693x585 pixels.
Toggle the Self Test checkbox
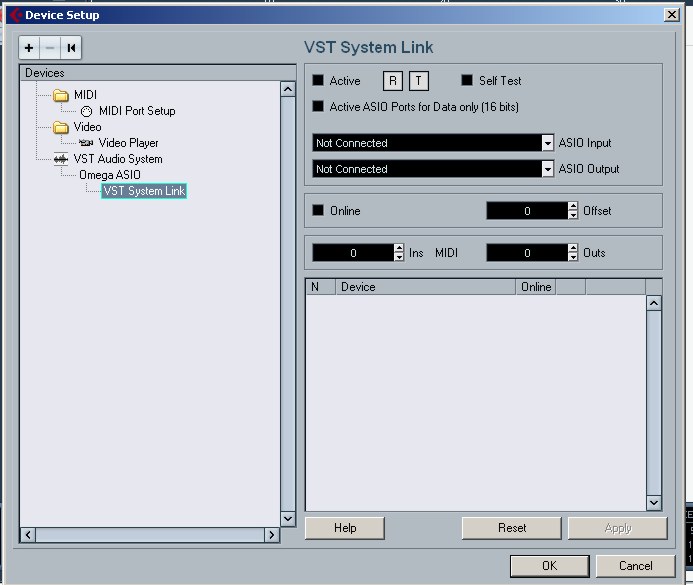click(467, 81)
